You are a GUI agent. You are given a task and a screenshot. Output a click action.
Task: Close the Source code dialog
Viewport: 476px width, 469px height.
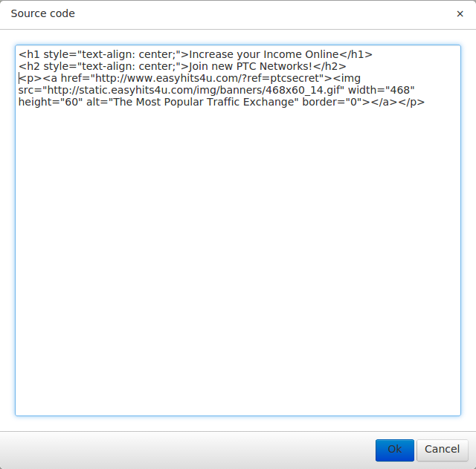click(x=460, y=14)
